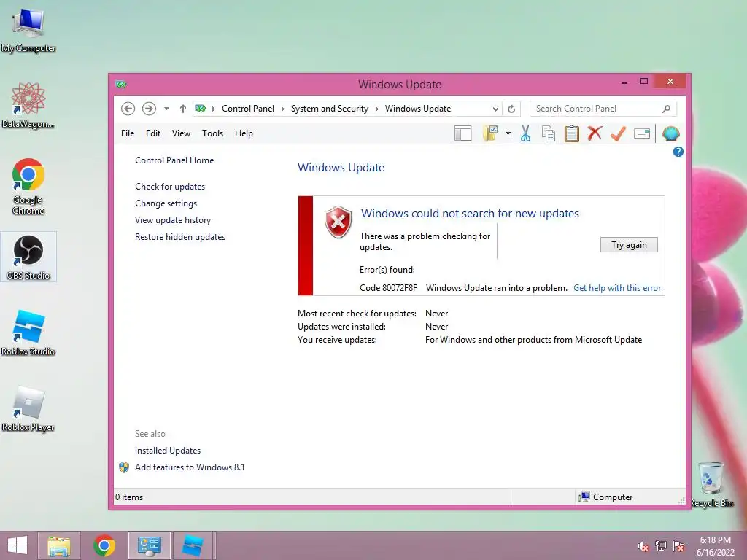747x560 pixels.
Task: Select the My Computer desktop icon
Action: [28, 30]
